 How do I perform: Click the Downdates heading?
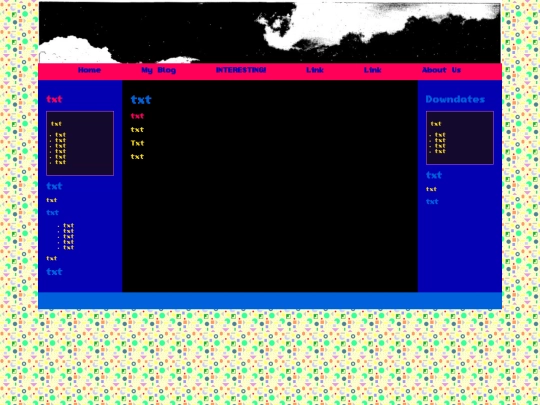[455, 99]
